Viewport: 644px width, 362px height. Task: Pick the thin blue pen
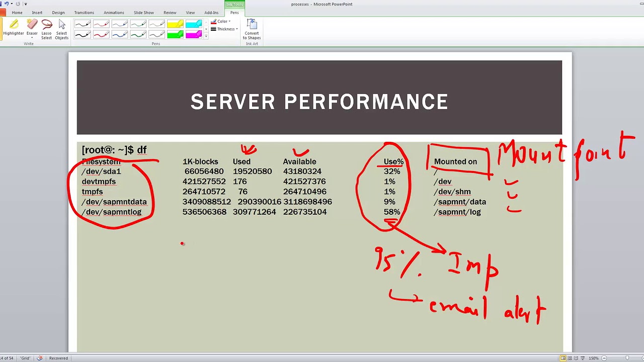click(120, 24)
